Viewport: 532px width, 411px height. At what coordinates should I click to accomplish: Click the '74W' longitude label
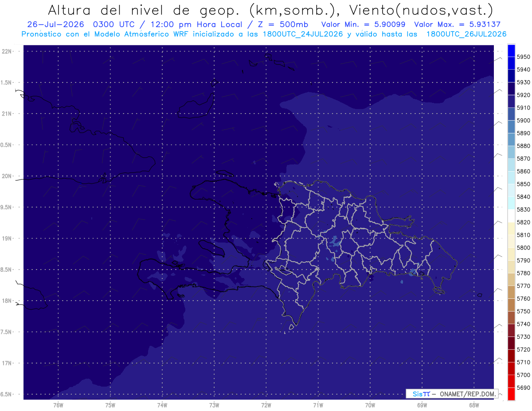click(162, 405)
